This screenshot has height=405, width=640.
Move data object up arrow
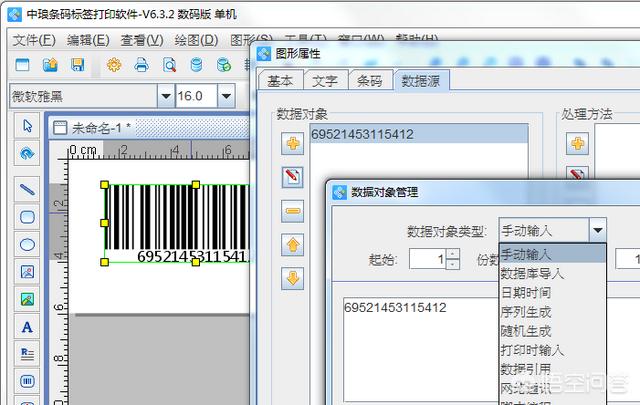tap(293, 245)
